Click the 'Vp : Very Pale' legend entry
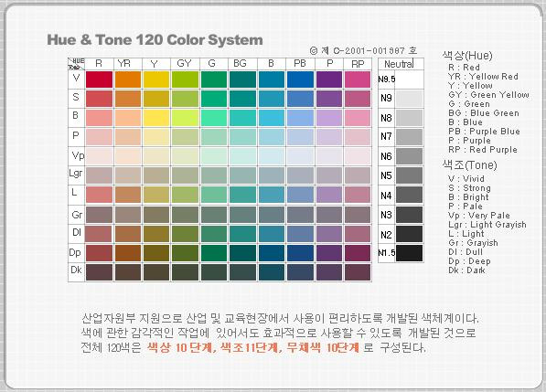Screen dimensions: 546x392 point(479,216)
